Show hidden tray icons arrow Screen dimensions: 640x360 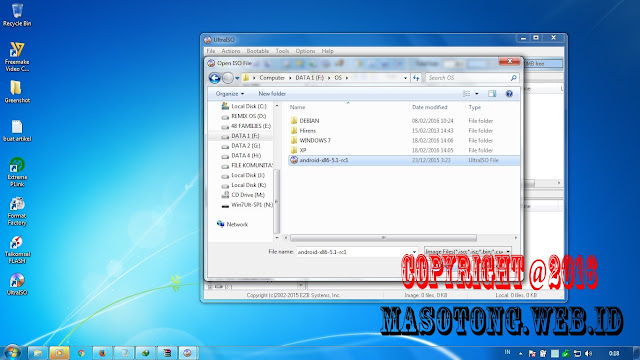[520, 353]
